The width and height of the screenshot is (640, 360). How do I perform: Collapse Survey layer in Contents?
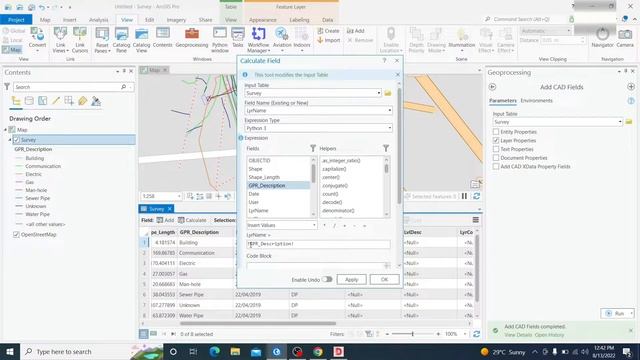pyautogui.click(x=10, y=140)
